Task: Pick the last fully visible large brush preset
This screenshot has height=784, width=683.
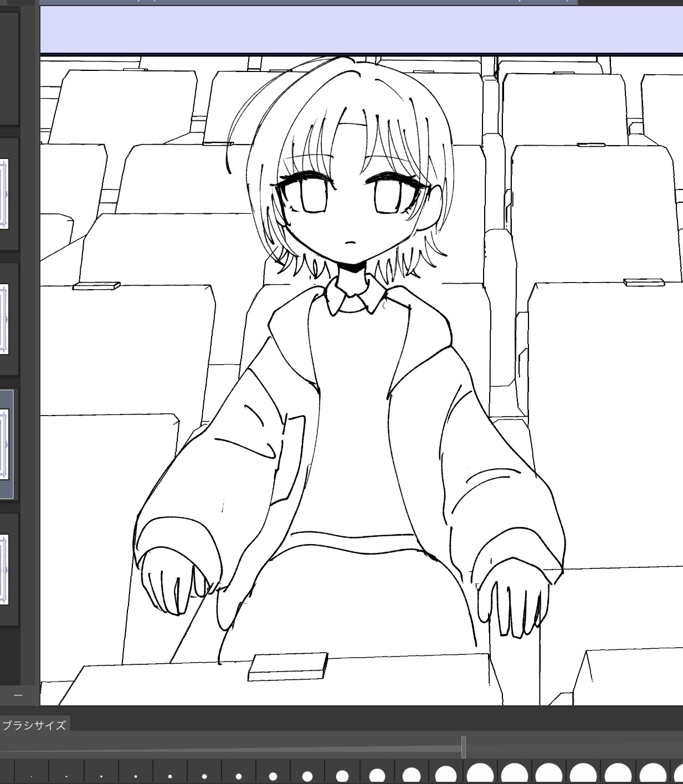Action: pos(652,774)
